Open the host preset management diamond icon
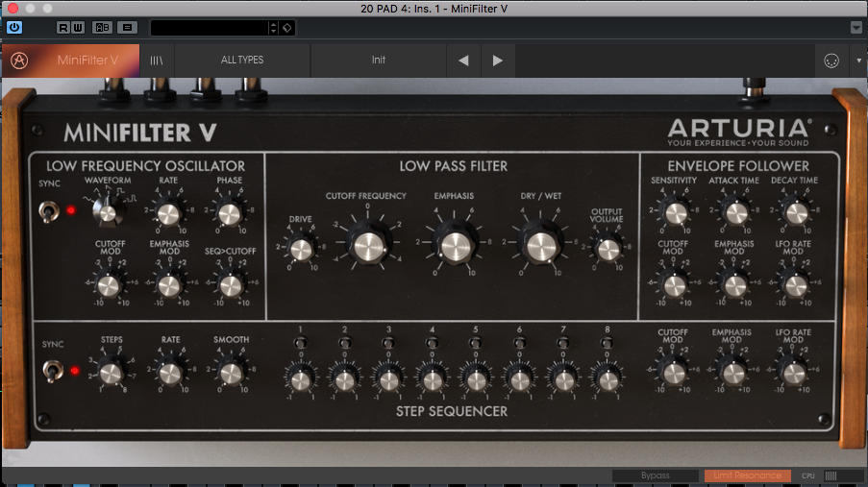 point(286,28)
